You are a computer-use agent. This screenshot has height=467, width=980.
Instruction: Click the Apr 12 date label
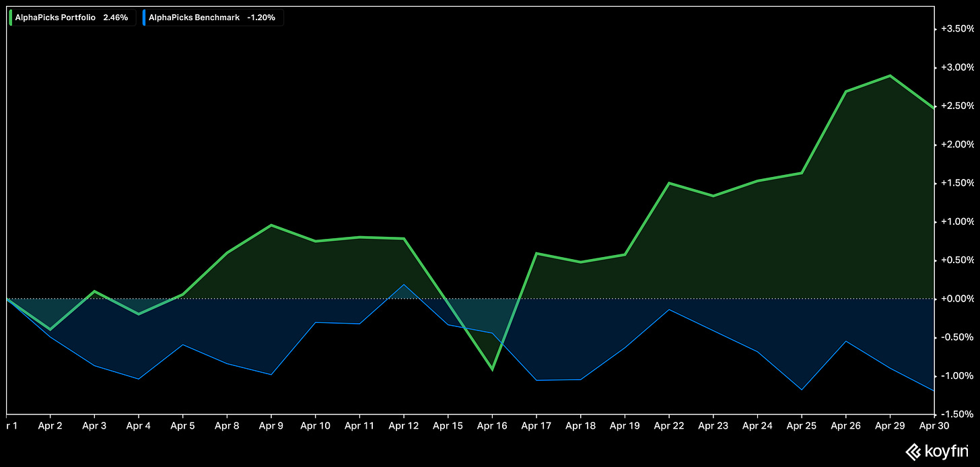403,426
